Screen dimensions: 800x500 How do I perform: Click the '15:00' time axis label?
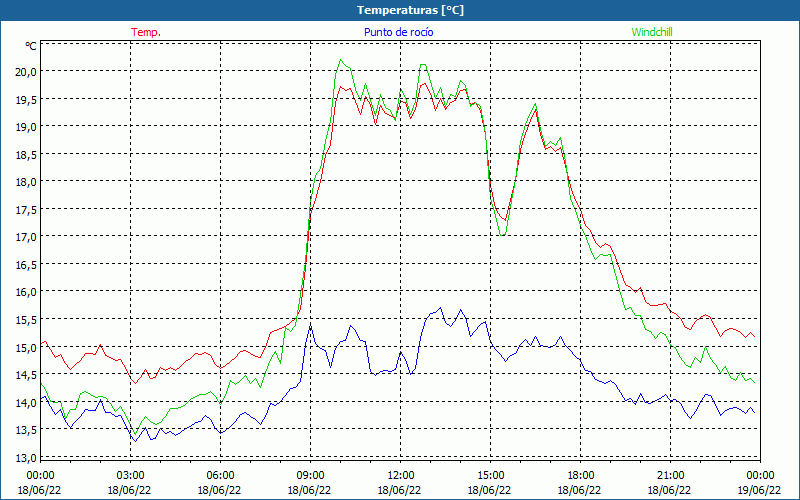click(491, 476)
